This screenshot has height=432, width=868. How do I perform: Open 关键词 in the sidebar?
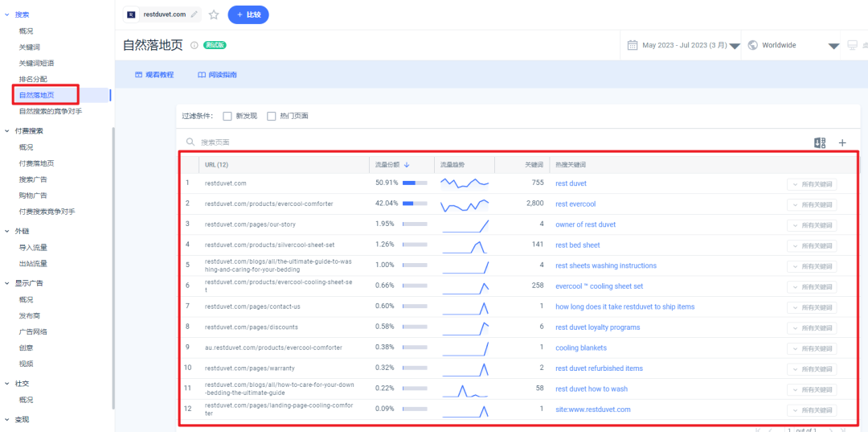30,47
